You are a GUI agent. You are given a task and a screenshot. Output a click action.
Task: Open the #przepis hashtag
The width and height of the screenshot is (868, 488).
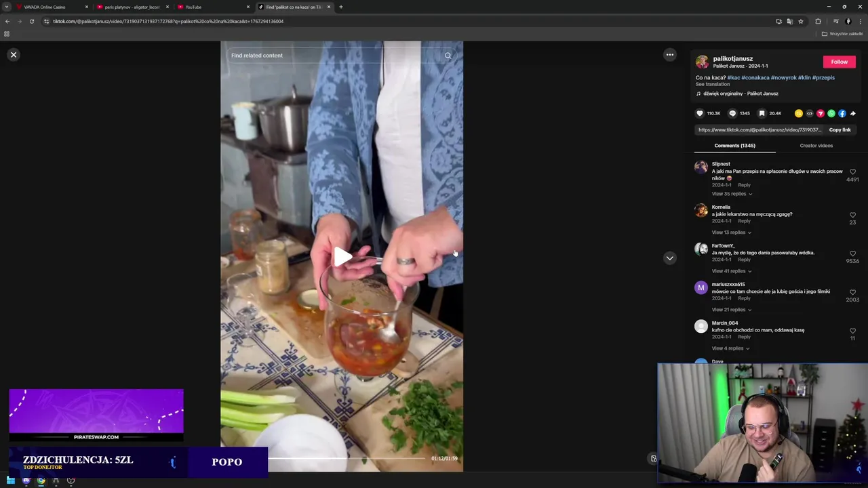click(x=823, y=77)
